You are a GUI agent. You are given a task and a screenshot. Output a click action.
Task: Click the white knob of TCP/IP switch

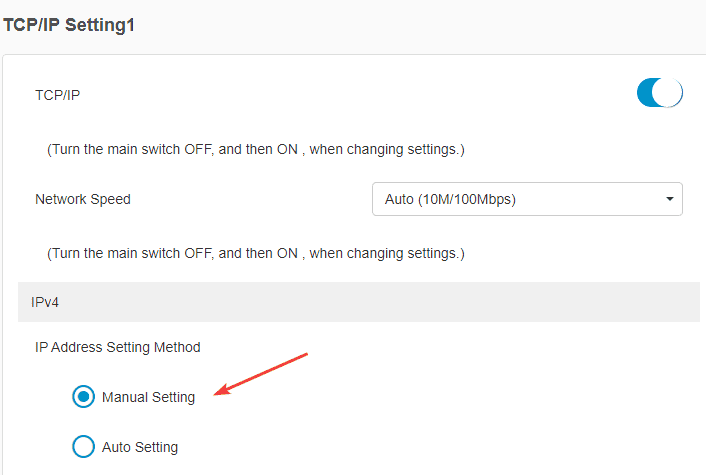click(x=669, y=93)
